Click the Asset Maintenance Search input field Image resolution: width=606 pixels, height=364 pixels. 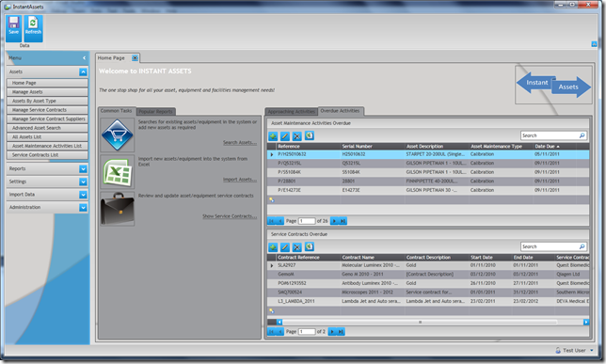(550, 135)
